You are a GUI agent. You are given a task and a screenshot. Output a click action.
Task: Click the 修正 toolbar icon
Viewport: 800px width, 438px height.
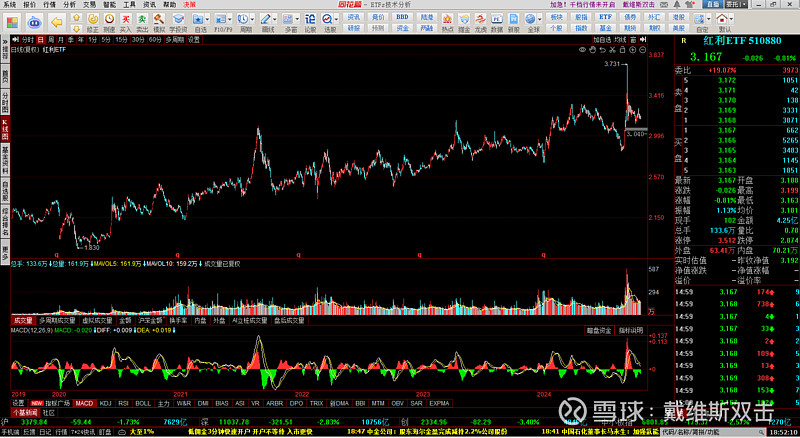[x=92, y=19]
